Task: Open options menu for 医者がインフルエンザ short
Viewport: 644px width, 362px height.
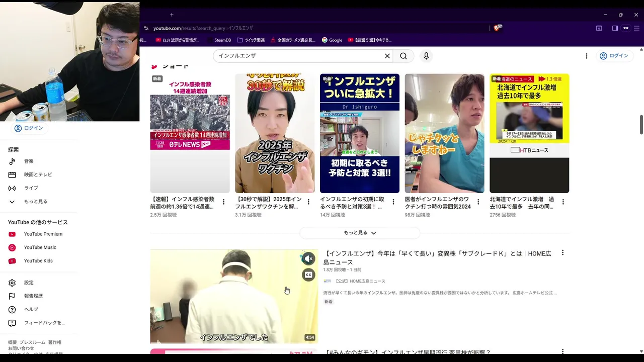Action: coord(478,202)
